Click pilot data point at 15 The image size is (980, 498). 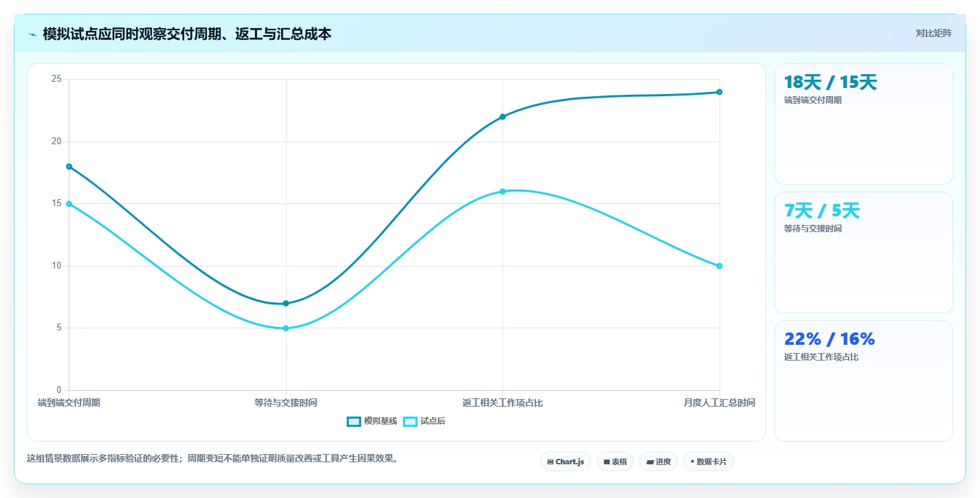click(69, 203)
